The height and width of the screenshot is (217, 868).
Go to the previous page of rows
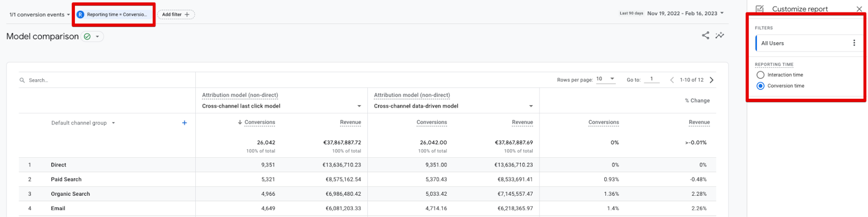(x=672, y=80)
